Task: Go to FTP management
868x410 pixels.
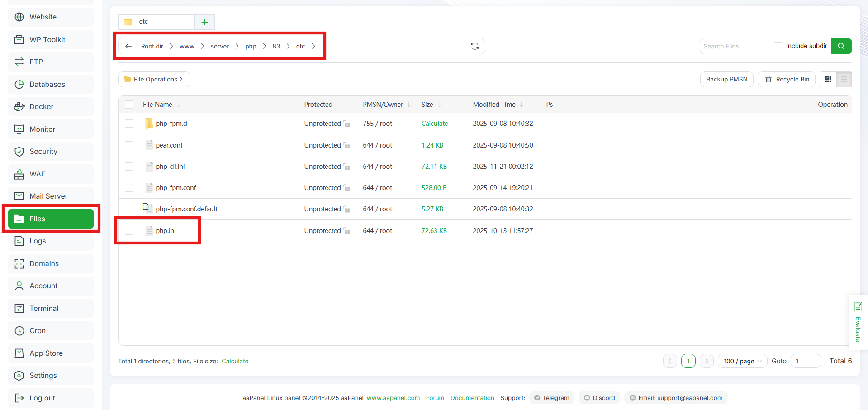Action: [51, 62]
